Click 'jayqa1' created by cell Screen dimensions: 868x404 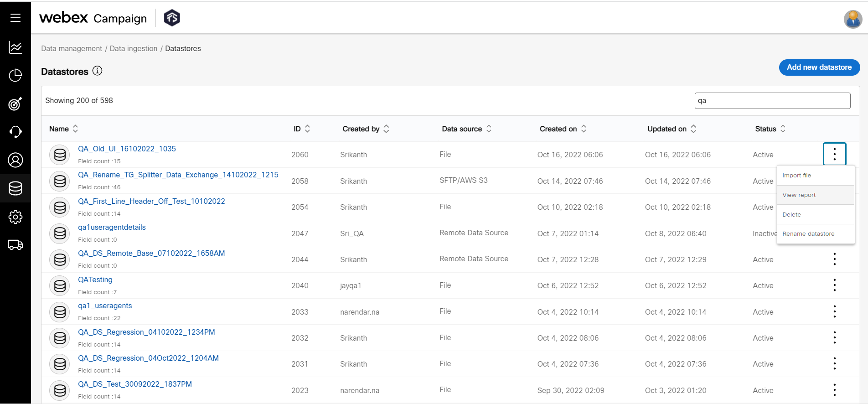tap(351, 285)
